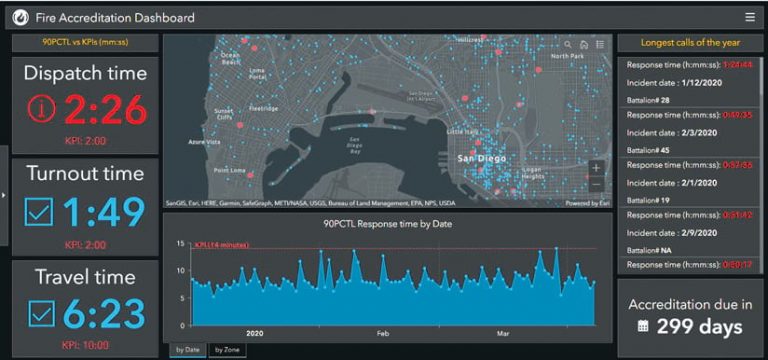Click the Dispatch time heading

[85, 73]
